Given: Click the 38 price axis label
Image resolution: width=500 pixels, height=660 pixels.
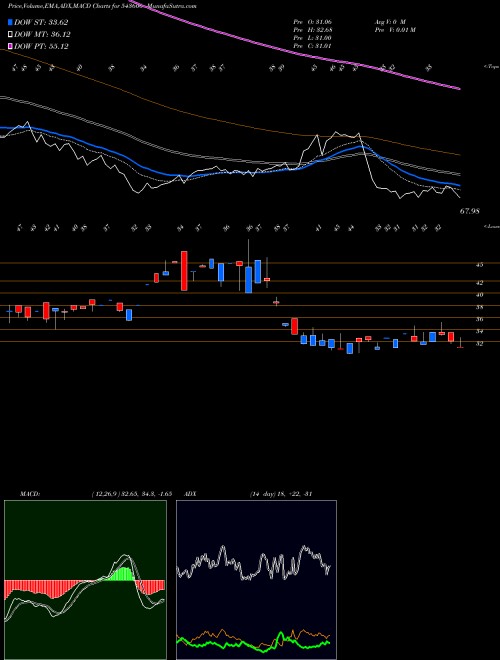Looking at the screenshot, I should [x=479, y=307].
